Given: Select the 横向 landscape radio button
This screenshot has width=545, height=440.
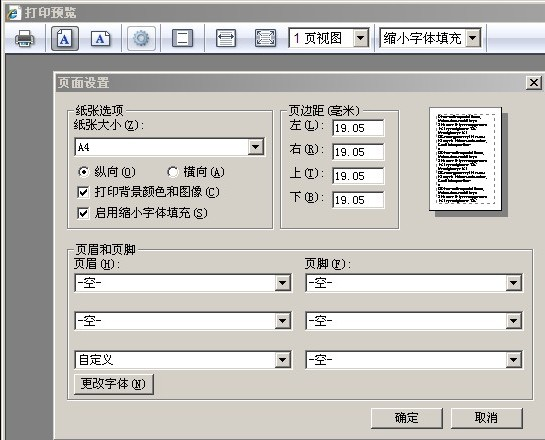Looking at the screenshot, I should point(173,172).
